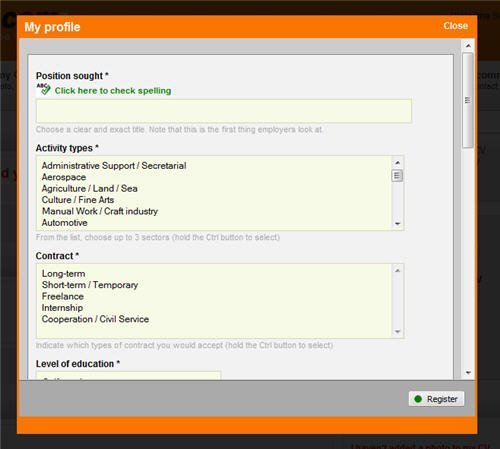This screenshot has width=500, height=449.
Task: Click the Register button
Action: click(436, 399)
